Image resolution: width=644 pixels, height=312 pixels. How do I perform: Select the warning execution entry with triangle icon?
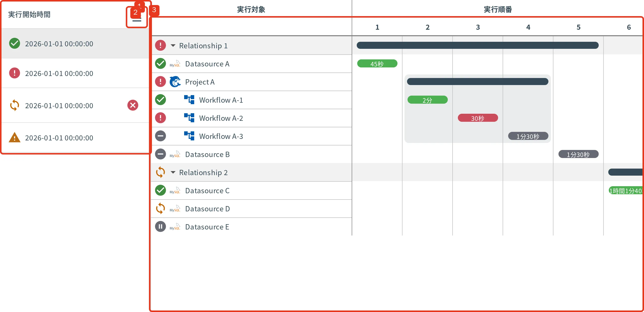(75, 138)
